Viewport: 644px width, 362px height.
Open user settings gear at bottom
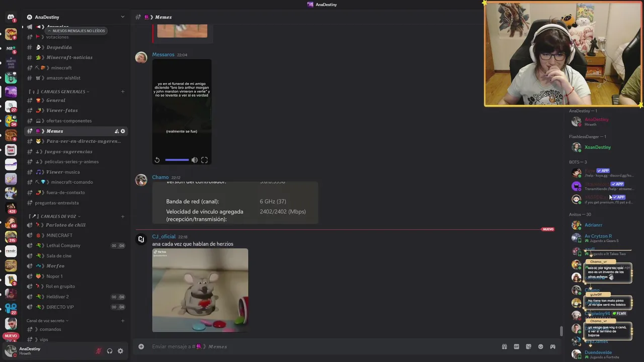click(x=120, y=351)
